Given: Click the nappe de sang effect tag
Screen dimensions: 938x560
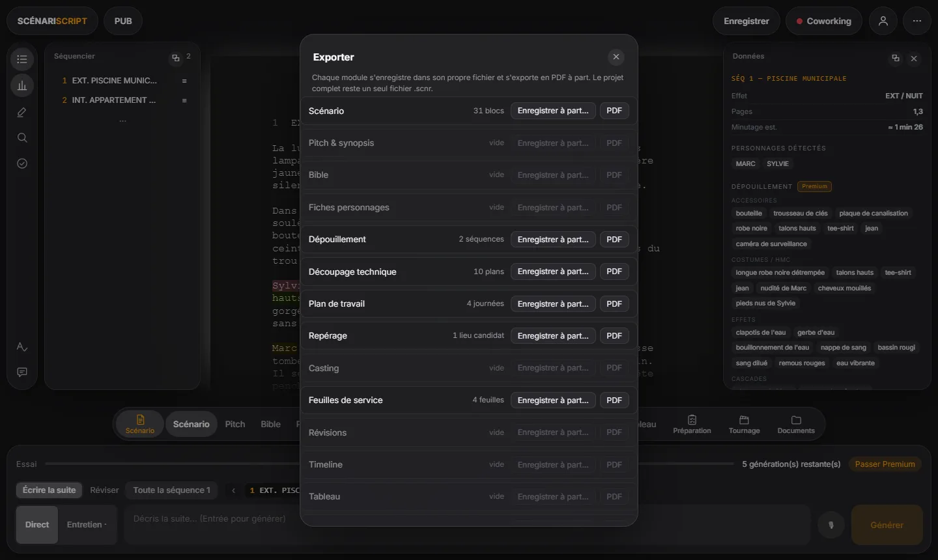Looking at the screenshot, I should 844,348.
